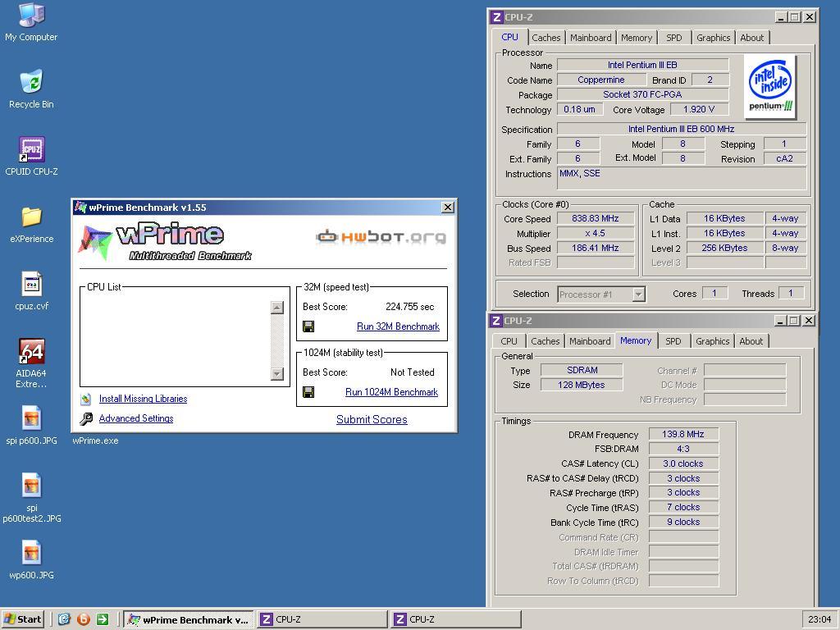Click the Core Speed value 838.83 MHz
The image size is (840, 630).
pyautogui.click(x=596, y=218)
